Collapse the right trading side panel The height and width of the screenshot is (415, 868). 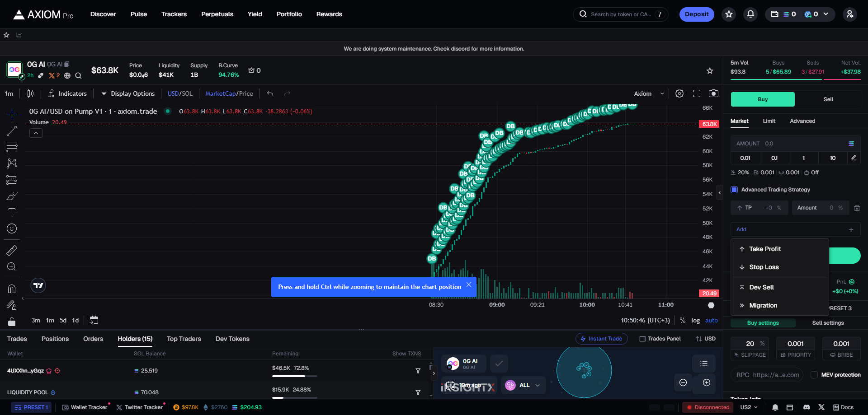coord(720,193)
